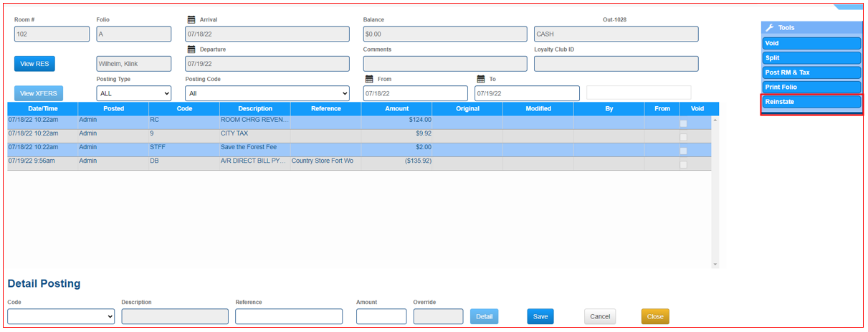Click the View RES button
The image size is (868, 332).
click(x=34, y=64)
